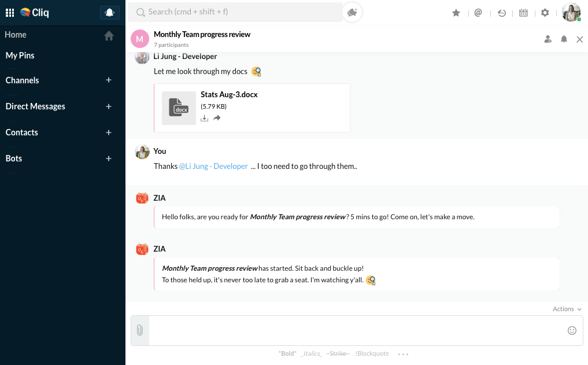
Task: Click the @Li Jung - Developer mention
Action: point(213,166)
